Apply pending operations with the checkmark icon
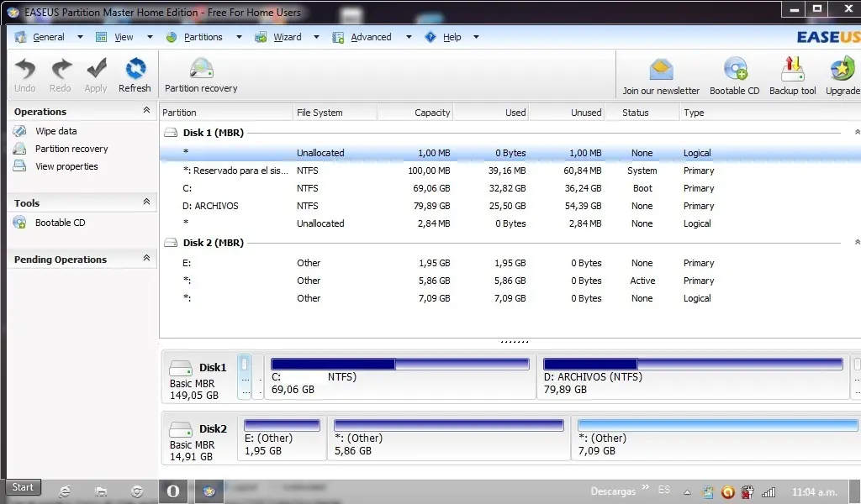This screenshot has height=504, width=861. pyautogui.click(x=96, y=69)
